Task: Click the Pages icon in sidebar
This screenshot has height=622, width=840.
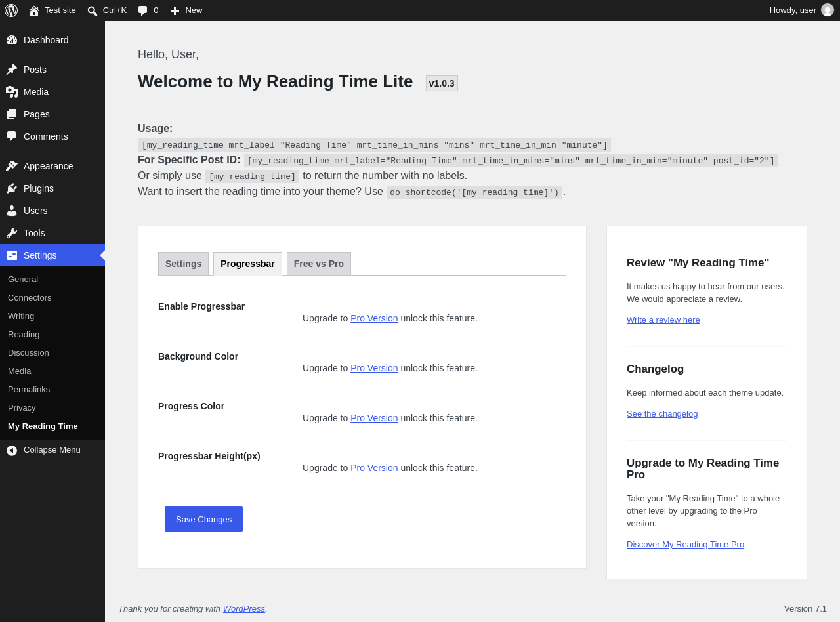Action: pyautogui.click(x=12, y=114)
